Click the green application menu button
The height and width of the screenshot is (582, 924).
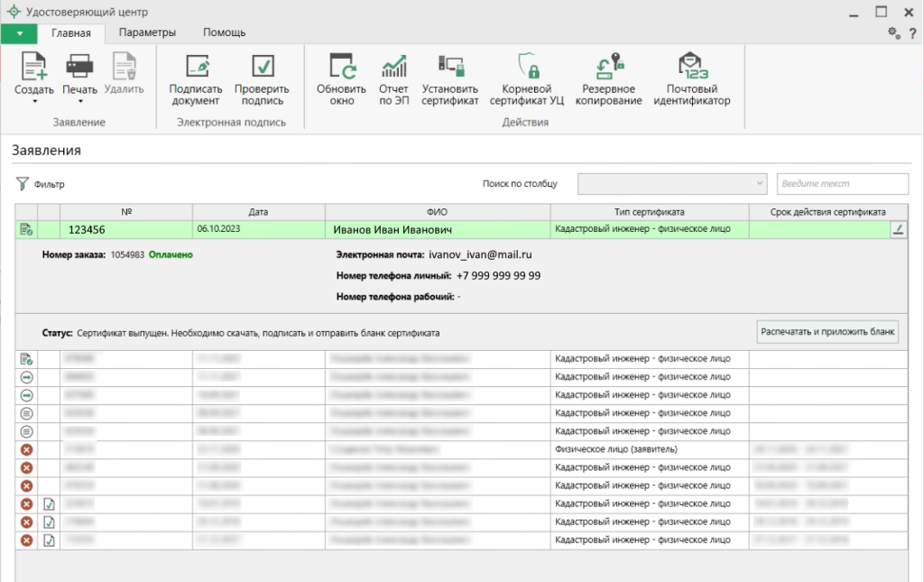pos(19,33)
